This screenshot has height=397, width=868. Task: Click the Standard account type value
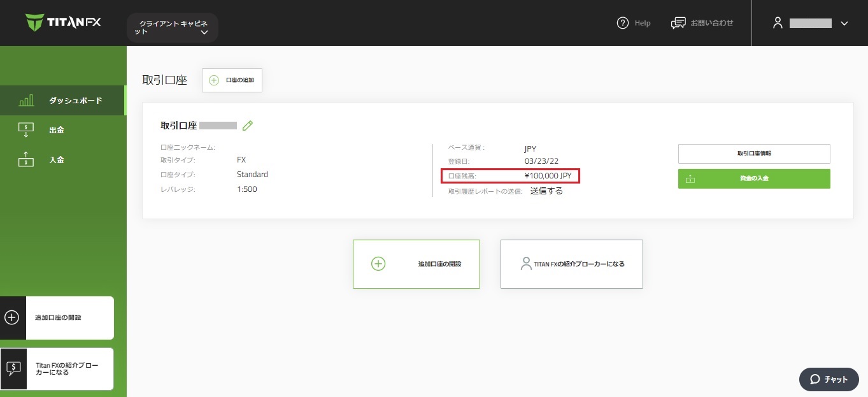coord(252,175)
